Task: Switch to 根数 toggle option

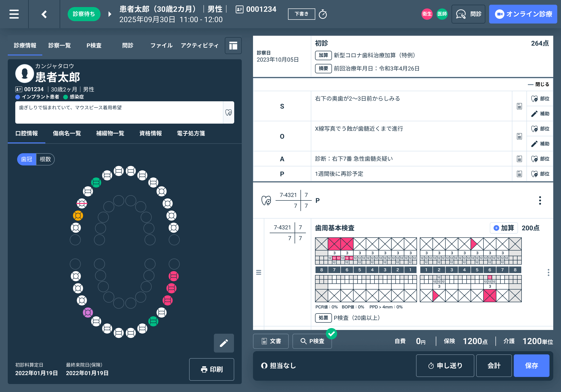Action: coord(45,159)
